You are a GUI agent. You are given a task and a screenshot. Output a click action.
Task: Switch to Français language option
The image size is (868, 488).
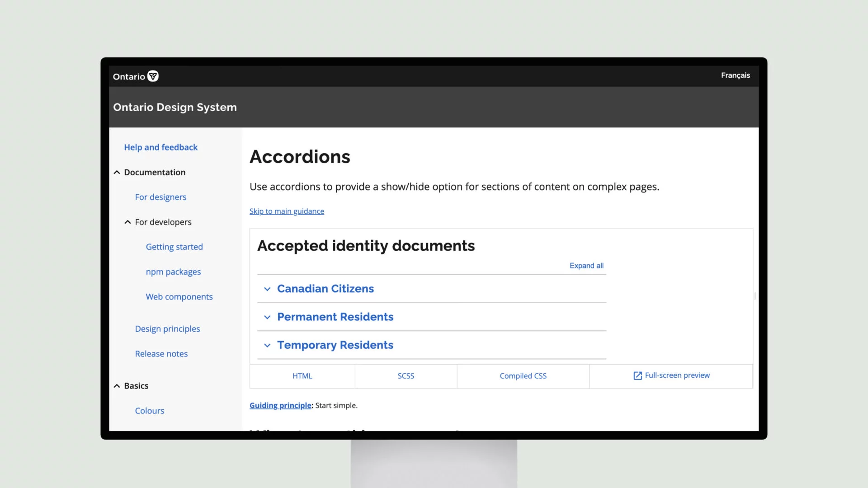(735, 75)
